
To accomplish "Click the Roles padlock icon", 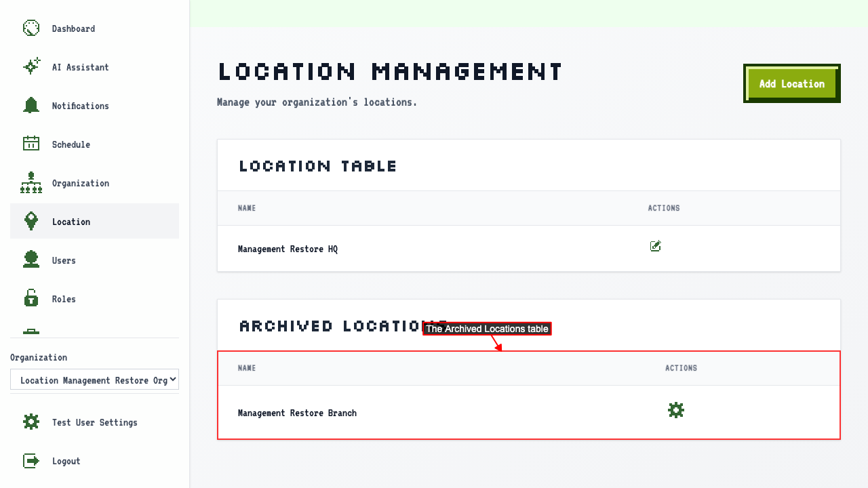I will pos(31,298).
